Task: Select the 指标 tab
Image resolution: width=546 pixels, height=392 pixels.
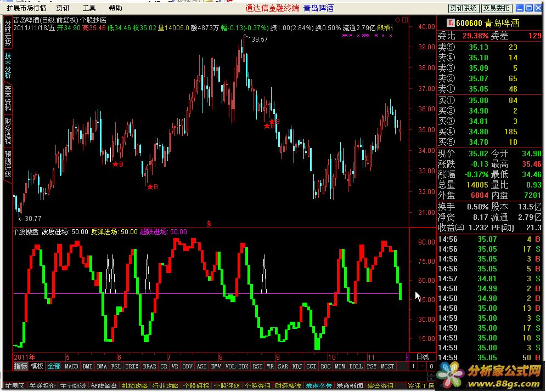Action: 20,366
